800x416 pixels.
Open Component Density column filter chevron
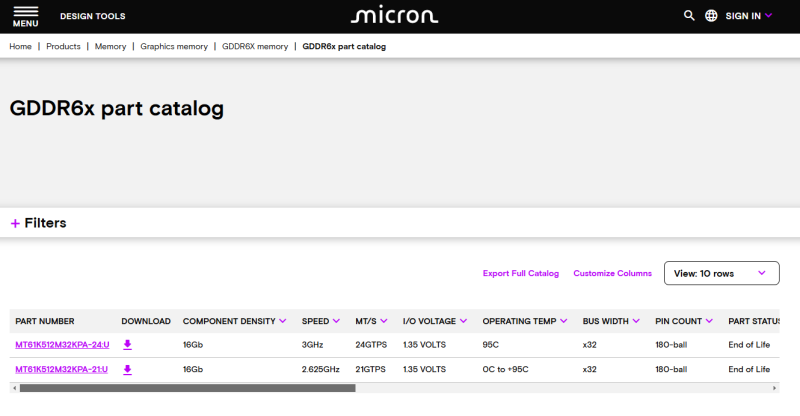pos(283,321)
